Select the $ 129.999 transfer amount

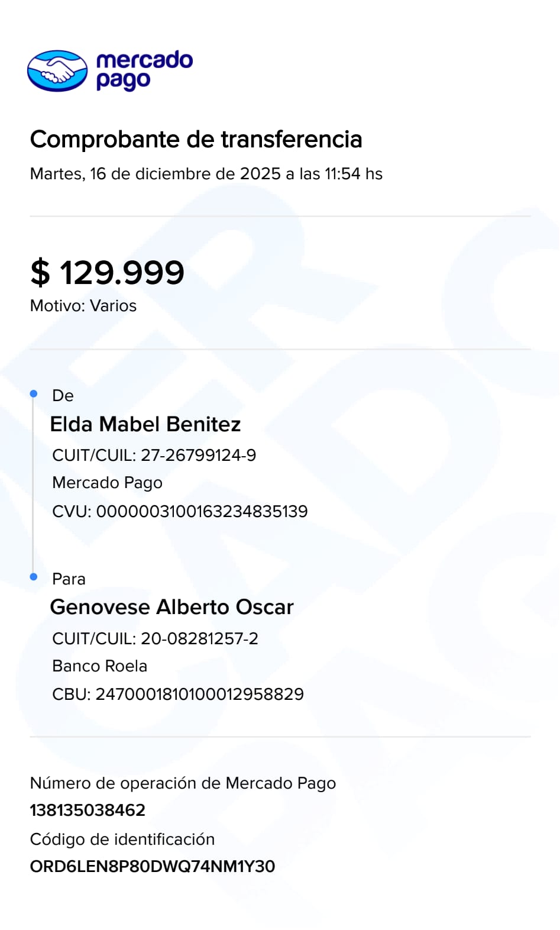click(108, 273)
